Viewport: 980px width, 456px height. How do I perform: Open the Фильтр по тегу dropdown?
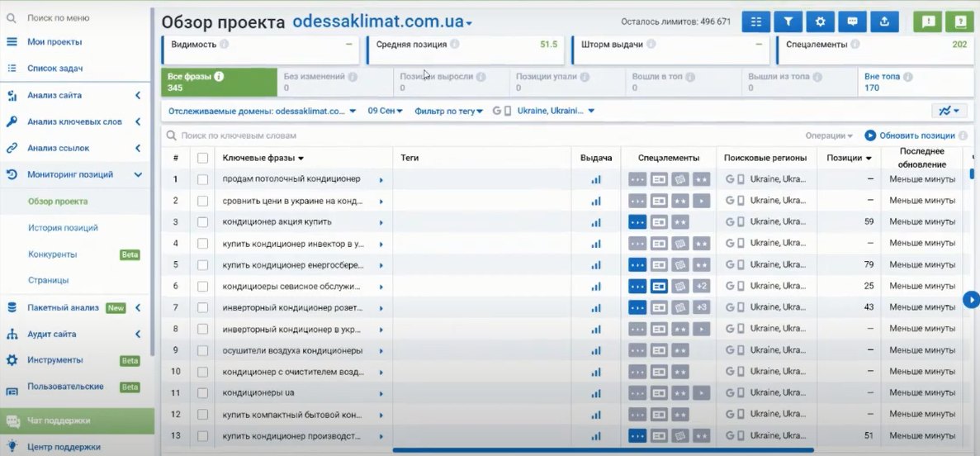click(x=449, y=111)
